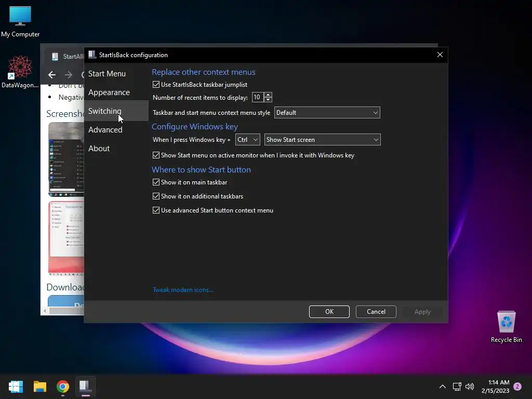
Task: Open the Ctrl modifier key dropdown
Action: (x=248, y=140)
